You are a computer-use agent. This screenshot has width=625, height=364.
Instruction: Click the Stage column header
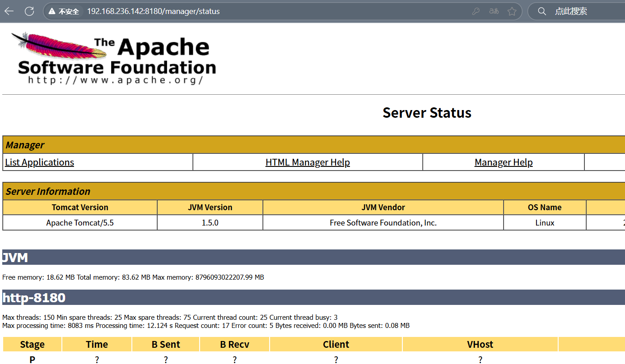pos(32,345)
